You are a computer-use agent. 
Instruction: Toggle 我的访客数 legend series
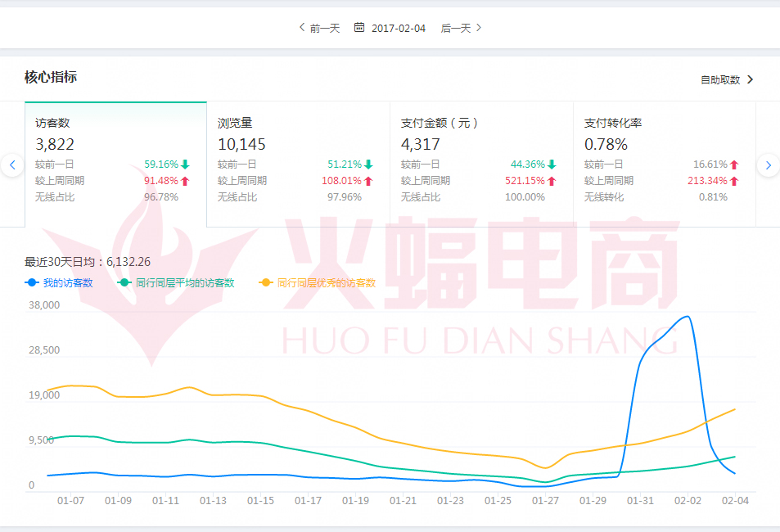59,282
